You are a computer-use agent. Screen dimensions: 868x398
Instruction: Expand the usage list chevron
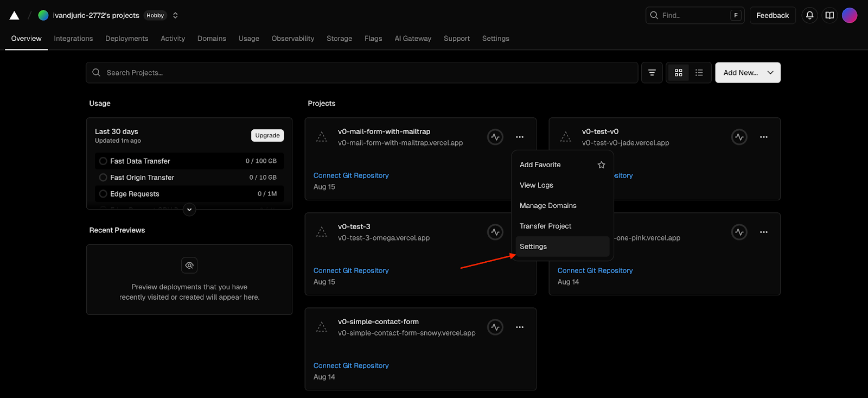tap(189, 210)
